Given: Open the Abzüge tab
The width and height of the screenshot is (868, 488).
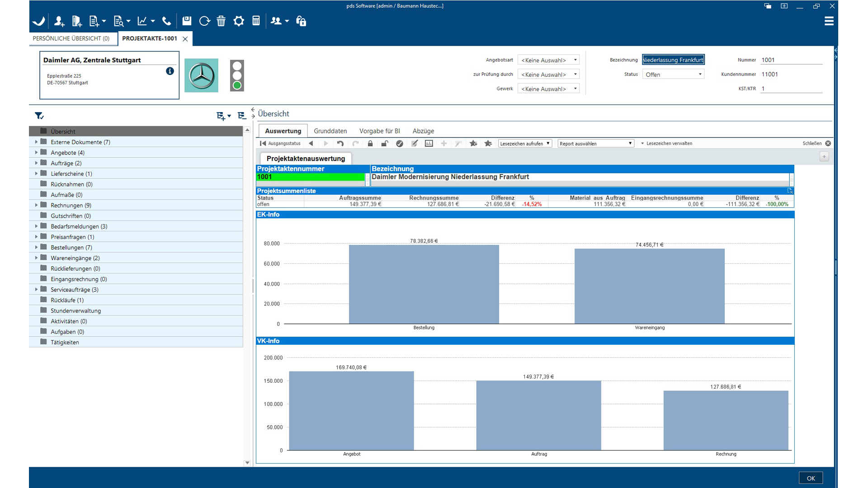Looking at the screenshot, I should click(x=423, y=131).
